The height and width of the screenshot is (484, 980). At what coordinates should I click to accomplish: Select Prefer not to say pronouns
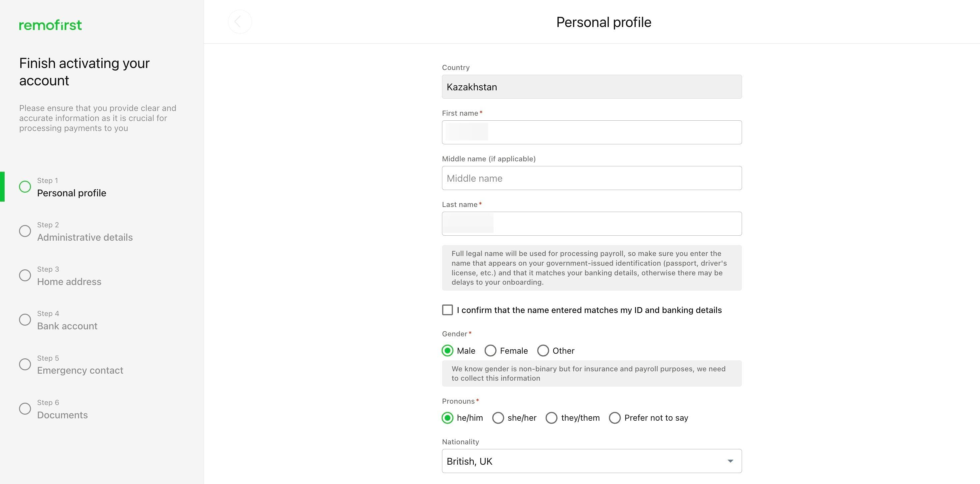point(615,418)
